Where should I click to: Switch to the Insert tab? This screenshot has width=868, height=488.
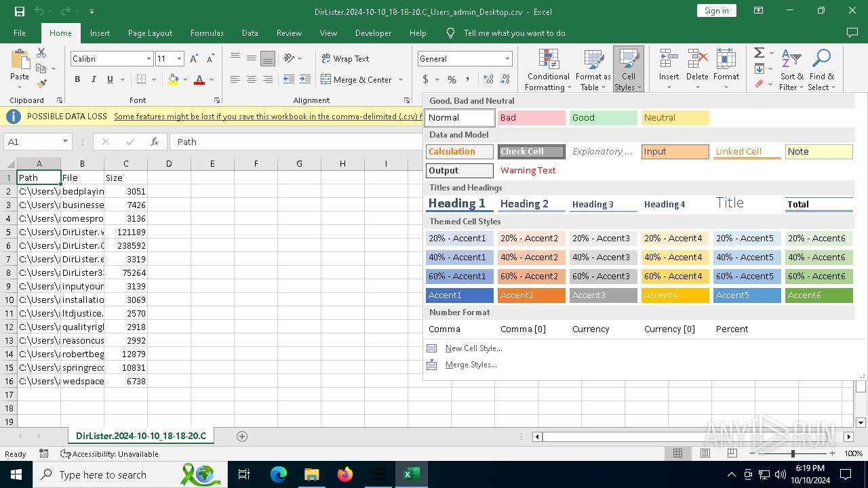tap(100, 33)
